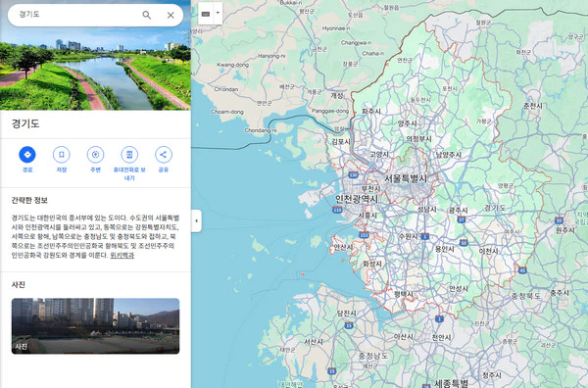The height and width of the screenshot is (388, 588).
Task: Clear the search with the X icon
Action: coord(171,15)
